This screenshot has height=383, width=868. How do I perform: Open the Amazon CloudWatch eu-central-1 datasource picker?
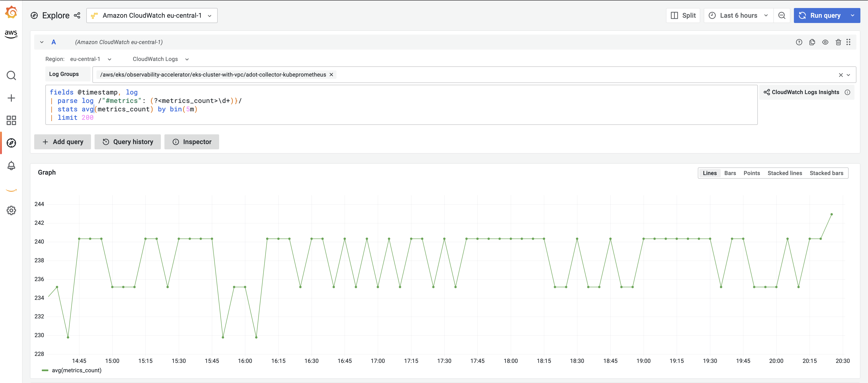(x=152, y=15)
